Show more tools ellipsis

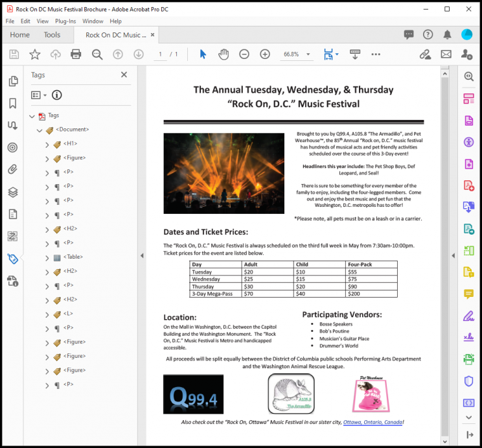[x=376, y=54]
